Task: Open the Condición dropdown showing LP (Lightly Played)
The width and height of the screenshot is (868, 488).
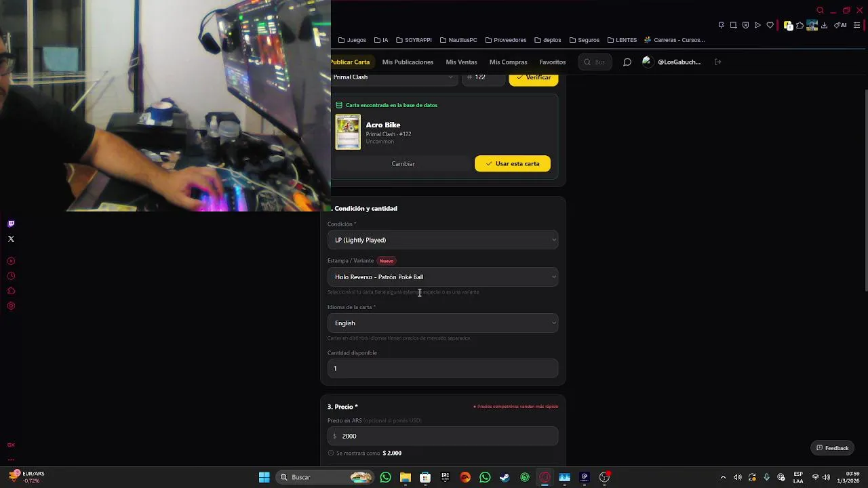Action: (443, 240)
